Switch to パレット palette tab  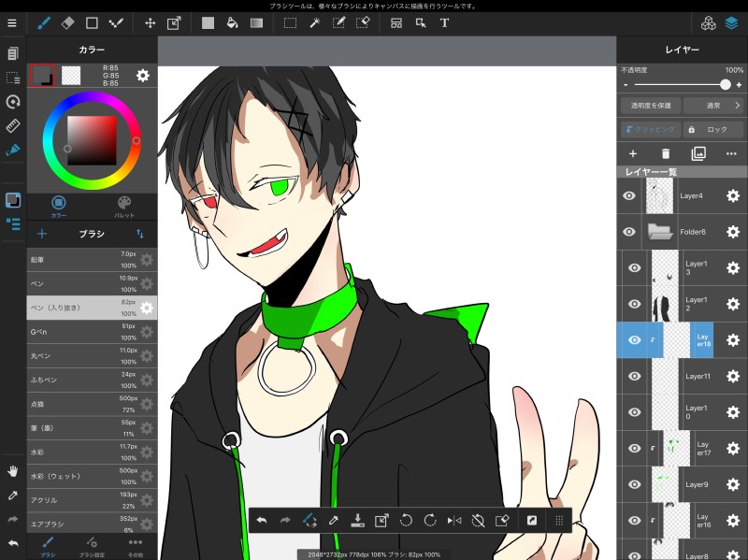tap(124, 207)
